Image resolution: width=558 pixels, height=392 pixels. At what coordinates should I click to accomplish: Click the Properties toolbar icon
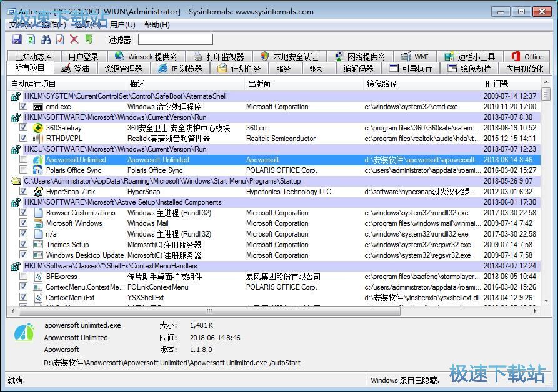[x=60, y=39]
